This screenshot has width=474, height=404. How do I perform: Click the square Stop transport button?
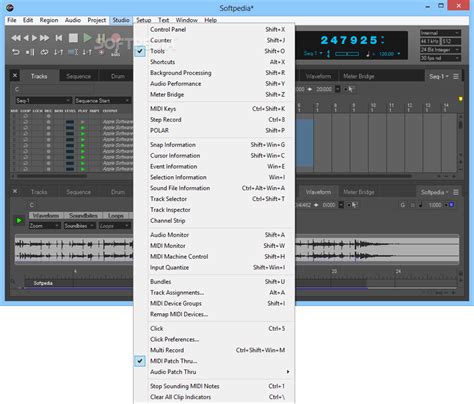click(73, 38)
